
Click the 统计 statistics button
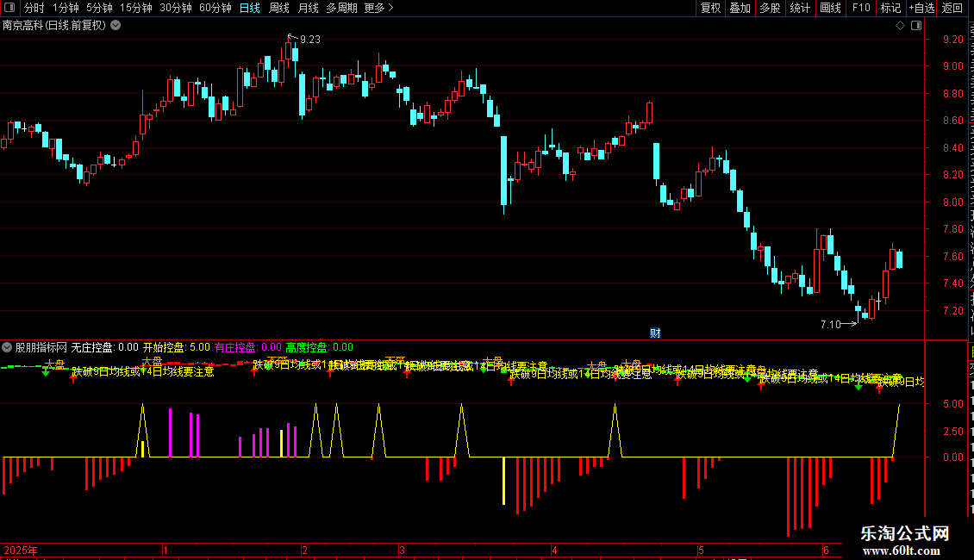click(x=800, y=8)
